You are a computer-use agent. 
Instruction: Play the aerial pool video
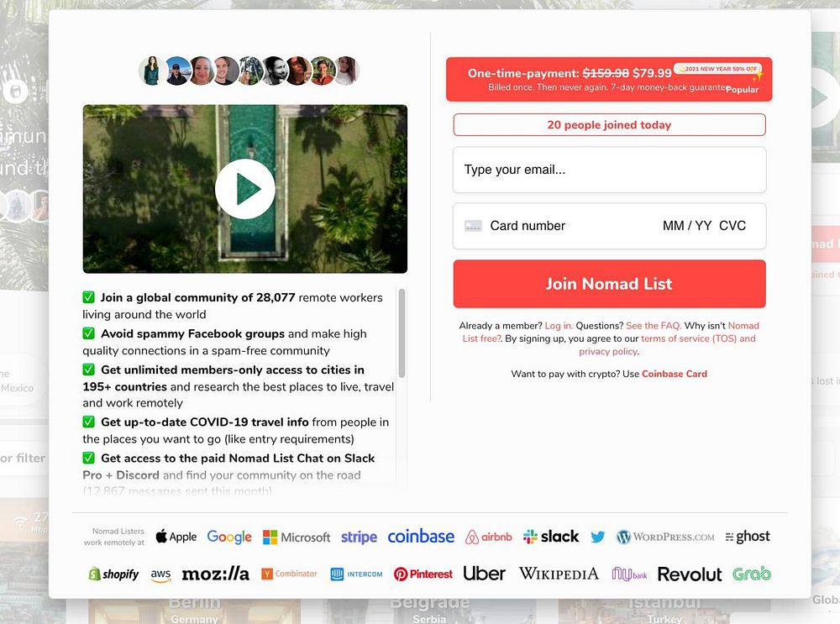click(244, 189)
